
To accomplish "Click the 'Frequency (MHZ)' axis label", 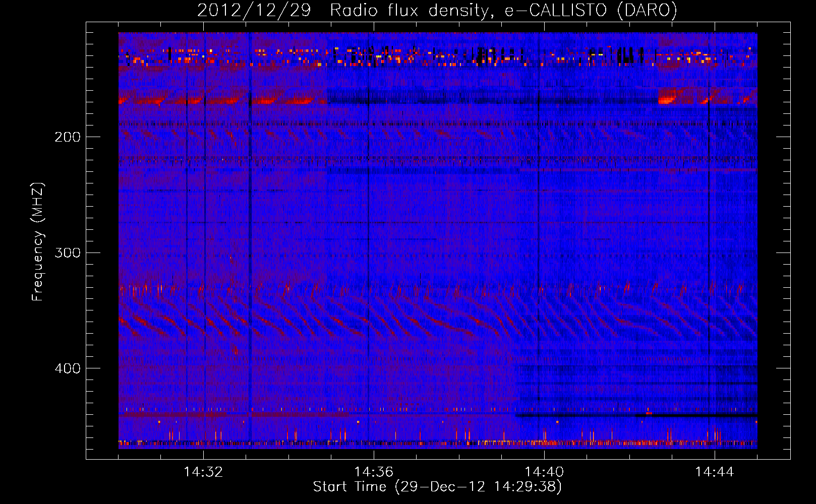I will pyautogui.click(x=38, y=241).
